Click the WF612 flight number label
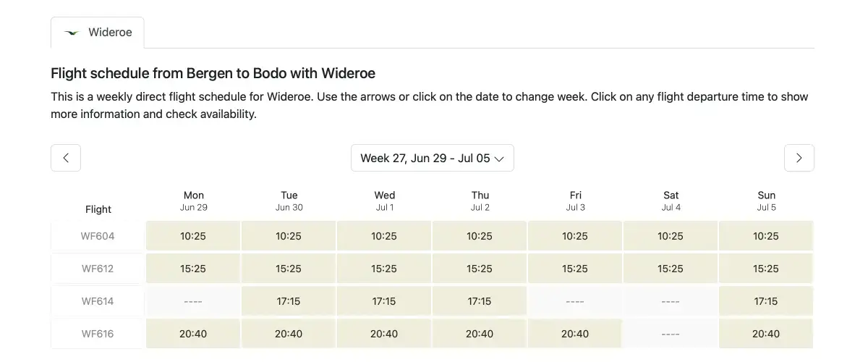 pyautogui.click(x=98, y=269)
